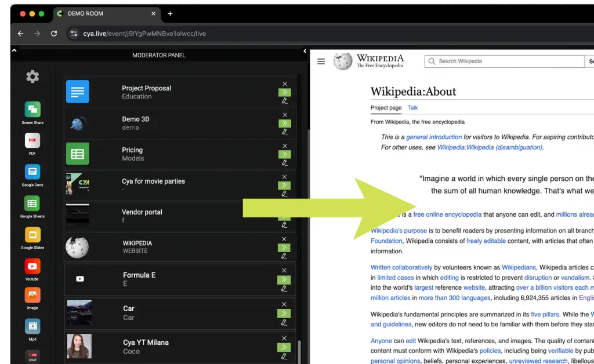Open the 'Wikipedians' link
Image resolution: width=594 pixels, height=364 pixels.
(x=519, y=268)
